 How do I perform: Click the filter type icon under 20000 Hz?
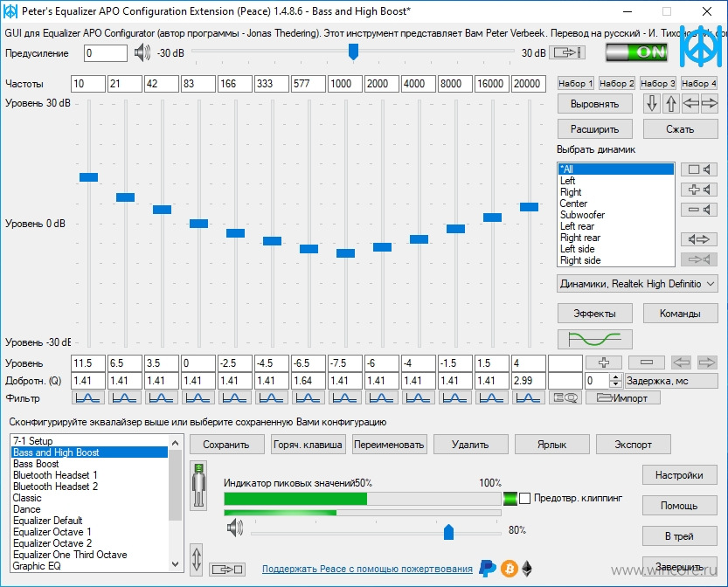(529, 397)
